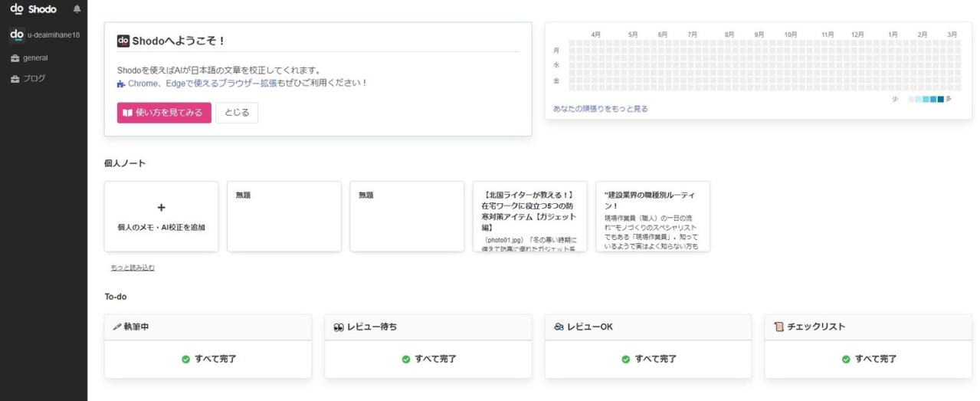Click the plus icon for new memo
The width and height of the screenshot is (980, 401).
[161, 207]
